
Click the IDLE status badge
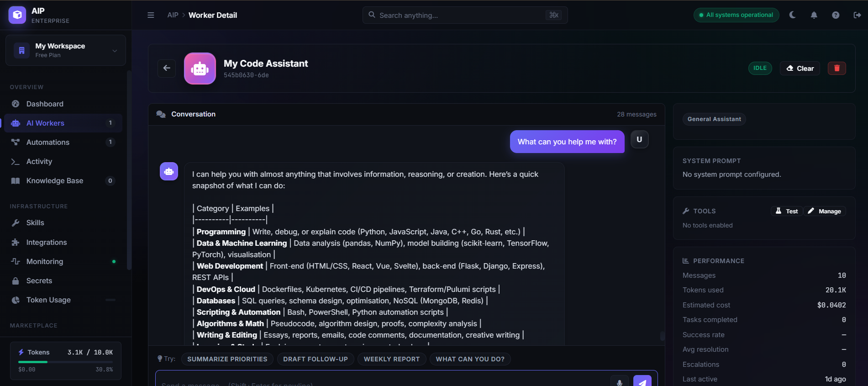tap(760, 68)
